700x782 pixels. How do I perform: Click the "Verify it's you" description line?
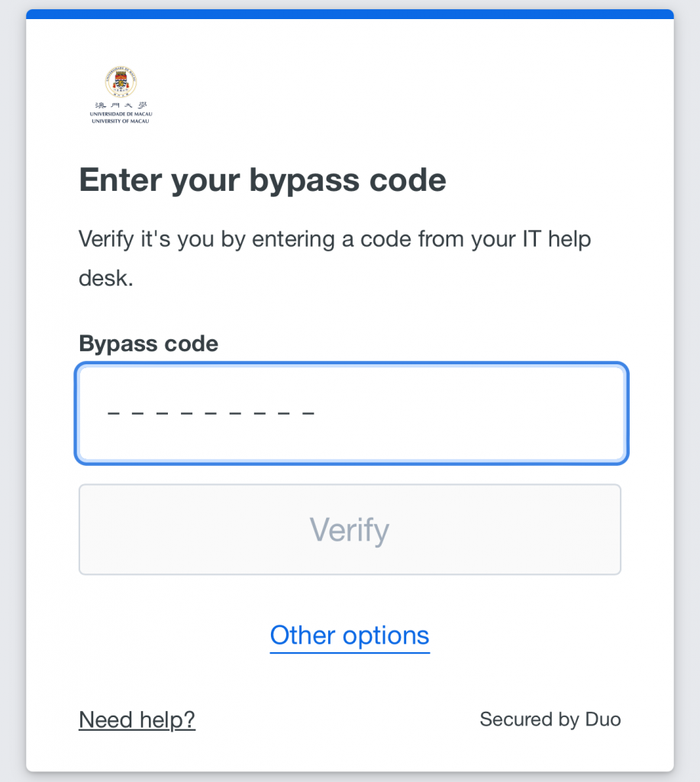click(334, 239)
